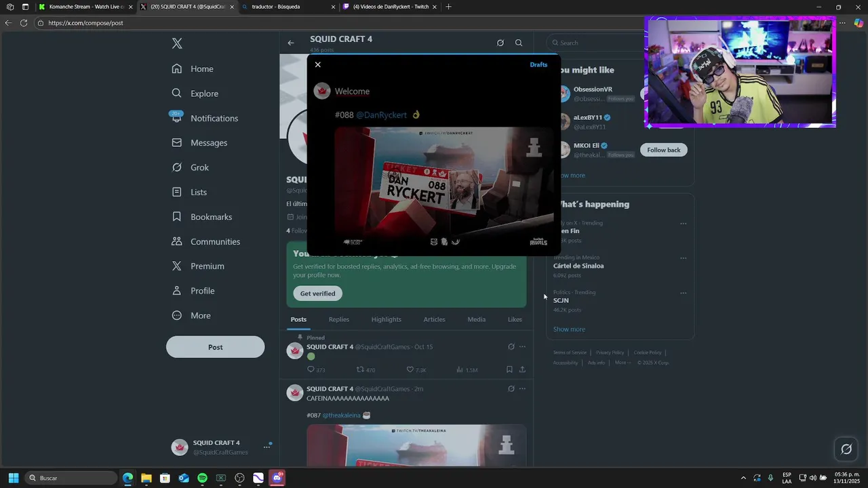Click Follow back for MKOI Ell

[663, 150]
